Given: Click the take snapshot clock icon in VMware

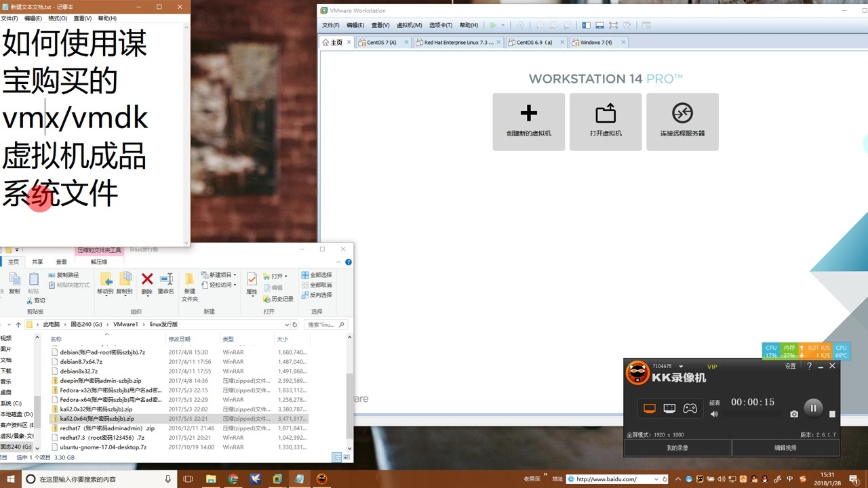Looking at the screenshot, I should 540,25.
